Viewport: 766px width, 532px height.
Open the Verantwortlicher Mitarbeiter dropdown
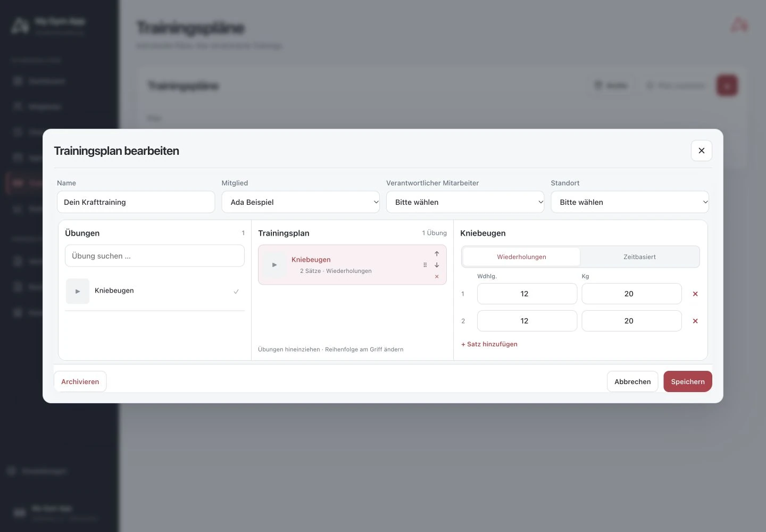465,202
